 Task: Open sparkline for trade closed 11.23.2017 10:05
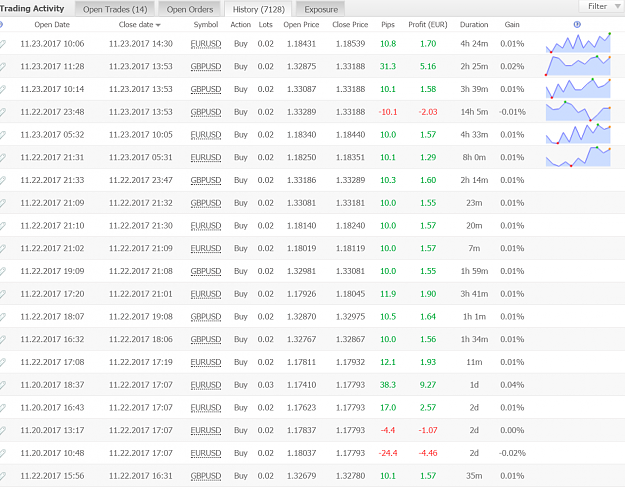[x=578, y=134]
